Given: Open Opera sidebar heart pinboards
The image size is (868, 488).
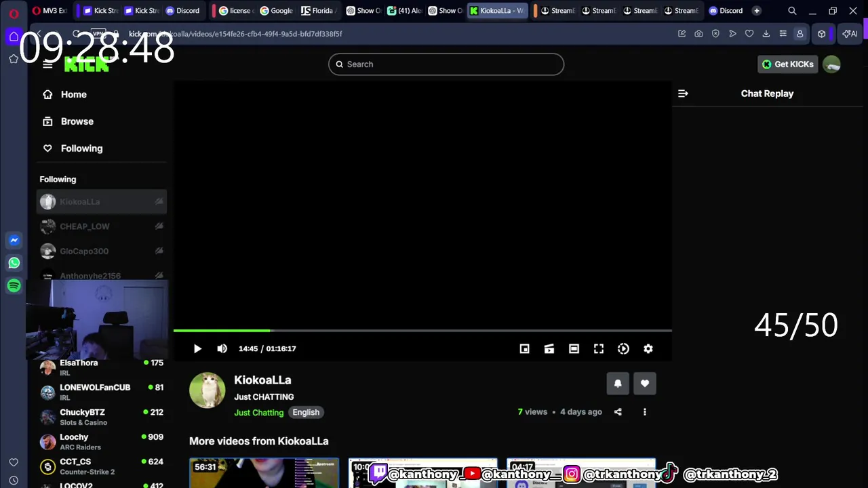Looking at the screenshot, I should click(14, 462).
